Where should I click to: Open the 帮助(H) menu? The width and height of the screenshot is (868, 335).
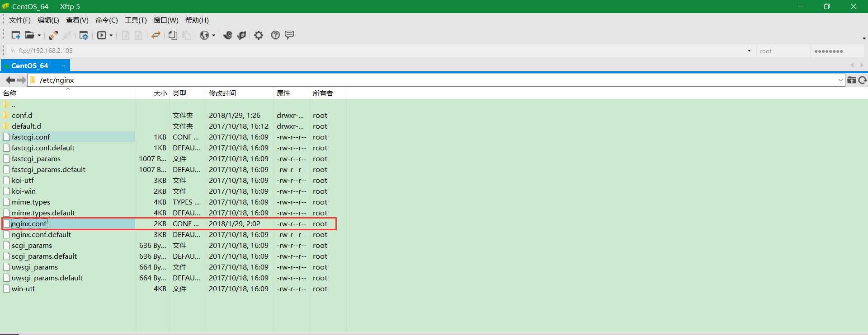[x=197, y=20]
